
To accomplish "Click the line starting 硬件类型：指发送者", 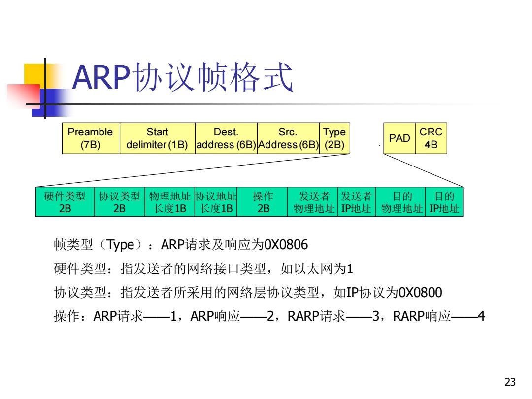I will (203, 269).
